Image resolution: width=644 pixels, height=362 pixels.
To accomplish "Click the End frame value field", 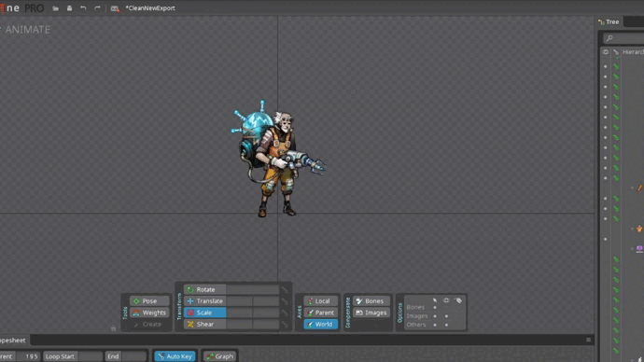I will pyautogui.click(x=133, y=356).
